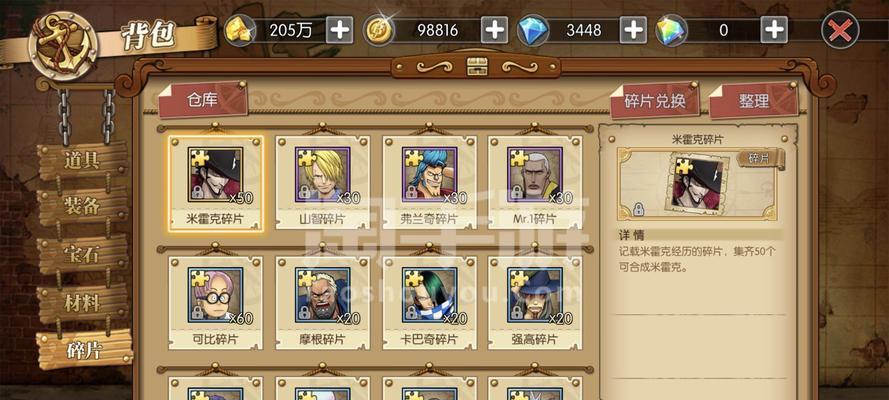Open the 道具 items tab
Screen dimensions: 889x400
[x=82, y=161]
